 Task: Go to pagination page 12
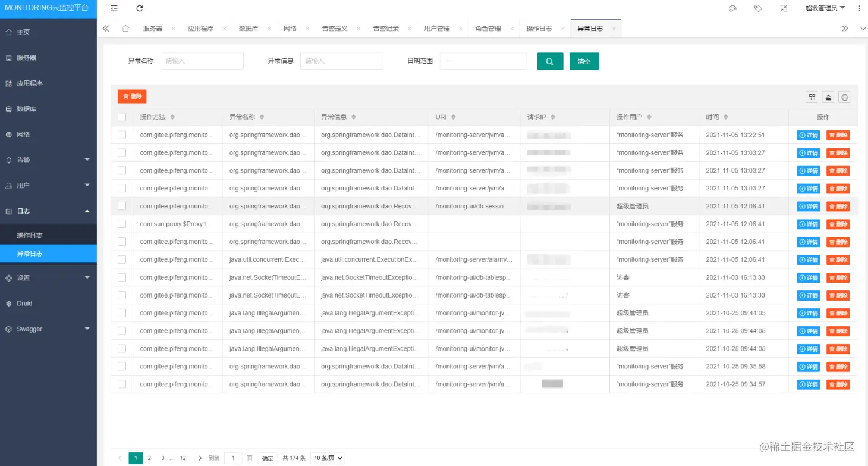[x=183, y=458]
